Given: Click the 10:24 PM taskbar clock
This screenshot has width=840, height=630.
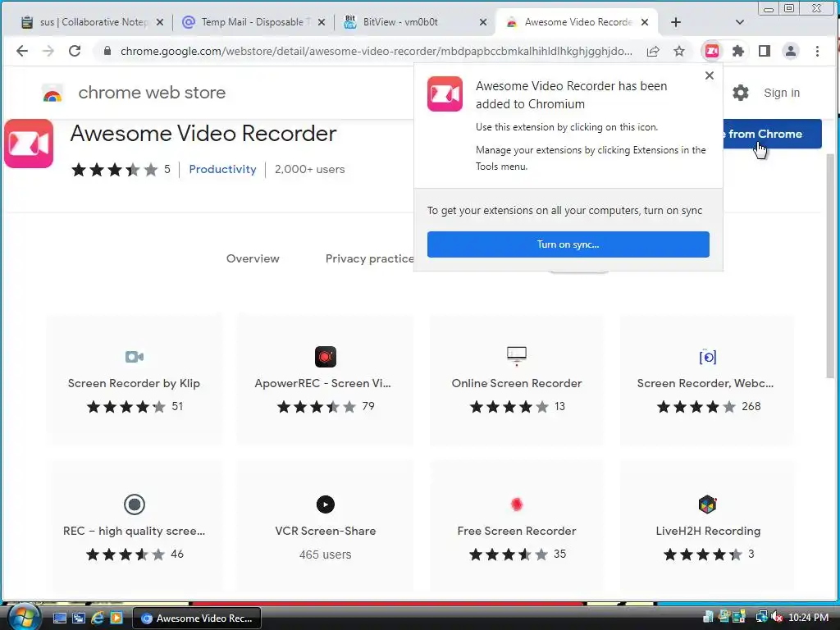Looking at the screenshot, I should click(808, 618).
